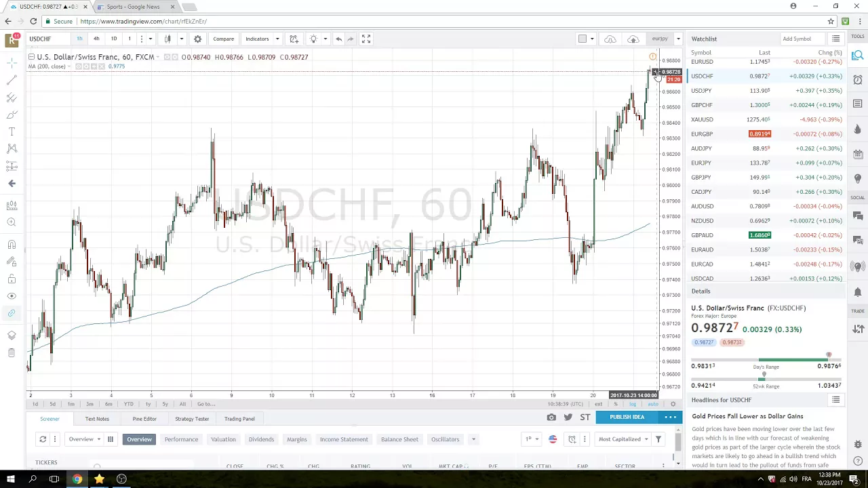This screenshot has width=868, height=488.
Task: Open chart scale settings gear at bottom right
Action: (673, 404)
